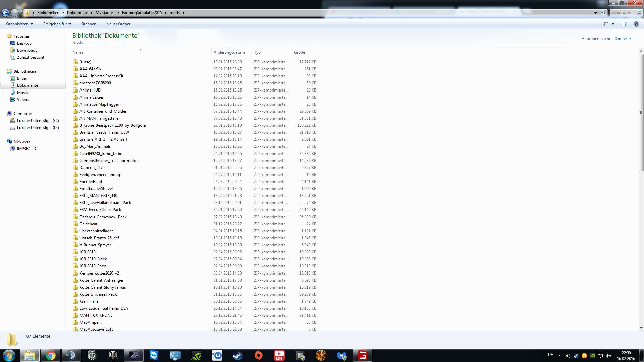Toggle the preview pane
The height and width of the screenshot is (362, 644).
[x=624, y=24]
